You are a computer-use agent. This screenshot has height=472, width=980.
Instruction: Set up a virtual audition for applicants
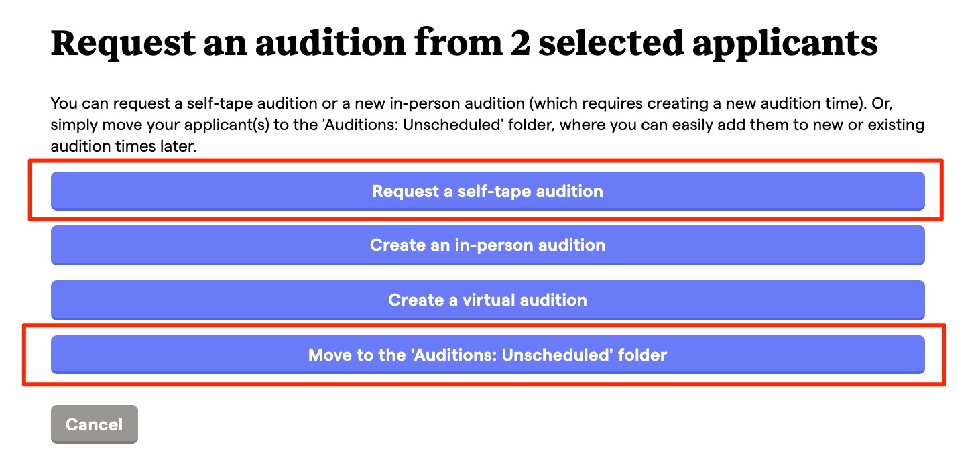pos(487,300)
